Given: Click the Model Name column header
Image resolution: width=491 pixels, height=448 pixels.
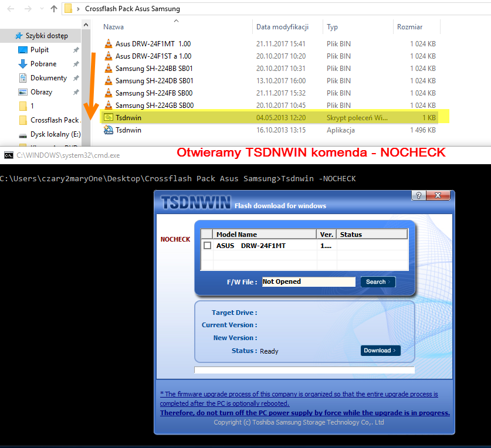Looking at the screenshot, I should tap(265, 234).
